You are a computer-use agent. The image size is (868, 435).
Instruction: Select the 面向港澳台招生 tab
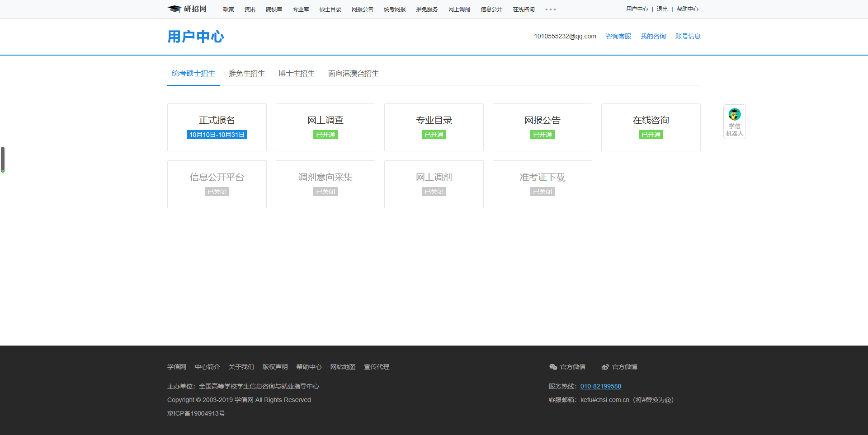tap(353, 73)
